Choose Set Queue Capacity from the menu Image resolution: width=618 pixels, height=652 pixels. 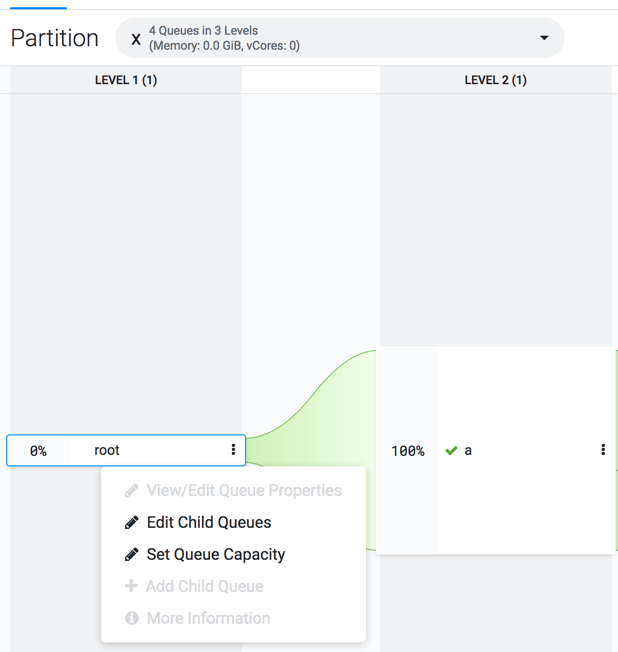click(x=216, y=554)
